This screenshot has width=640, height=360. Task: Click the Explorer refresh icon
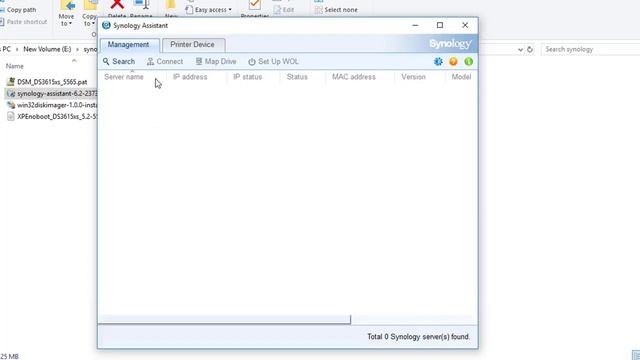[x=530, y=49]
